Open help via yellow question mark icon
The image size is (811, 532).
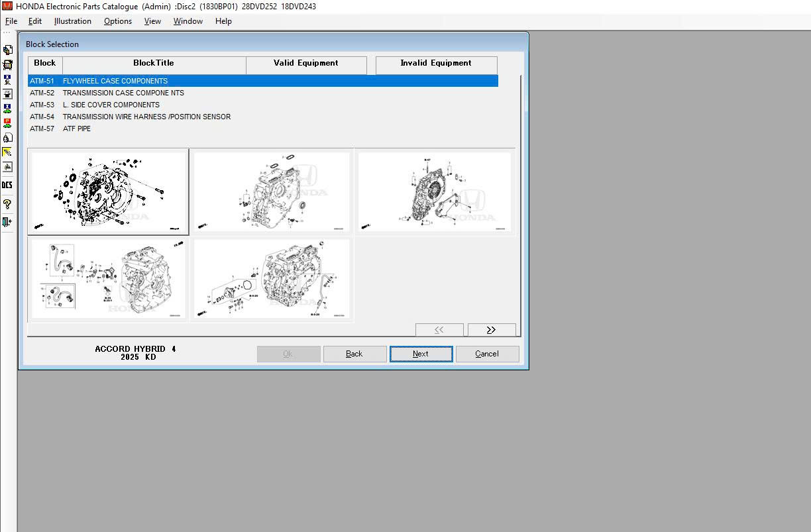click(x=7, y=204)
